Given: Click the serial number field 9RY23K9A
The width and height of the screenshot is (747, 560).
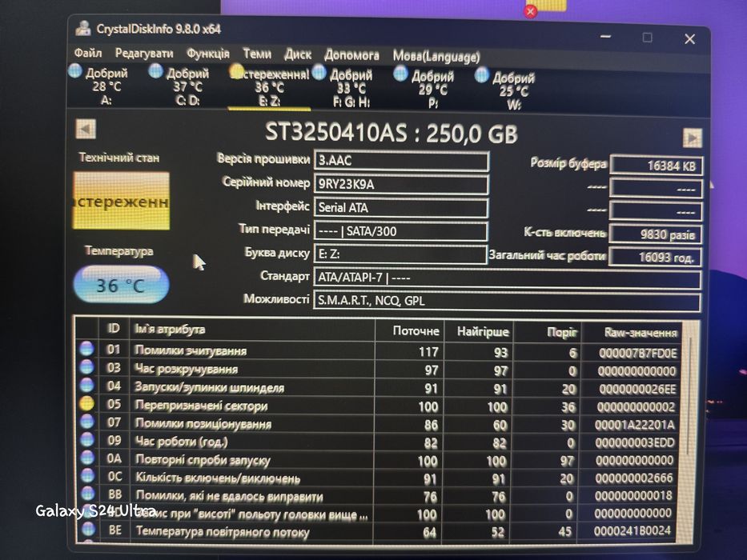Looking at the screenshot, I should tap(401, 184).
